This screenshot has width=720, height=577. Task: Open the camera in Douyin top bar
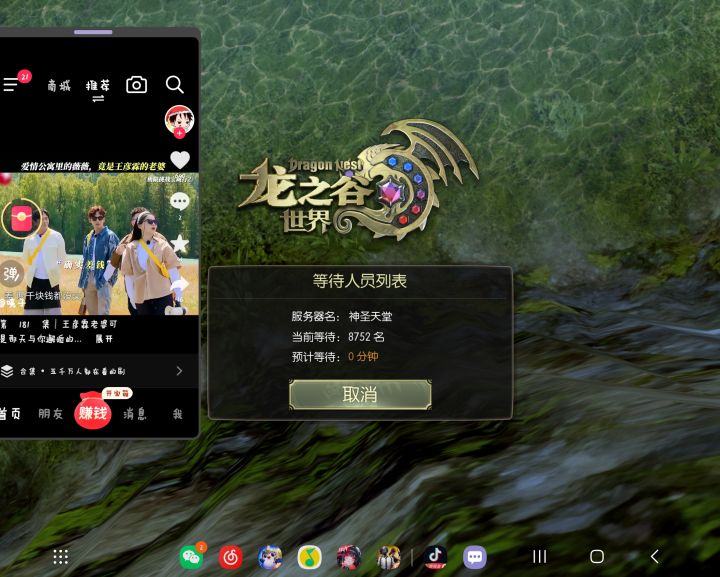coord(136,85)
